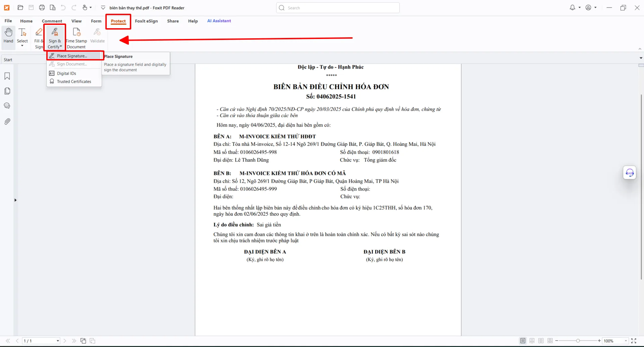Collapse the ribbon with the chevron
The image size is (644, 347).
(x=640, y=49)
